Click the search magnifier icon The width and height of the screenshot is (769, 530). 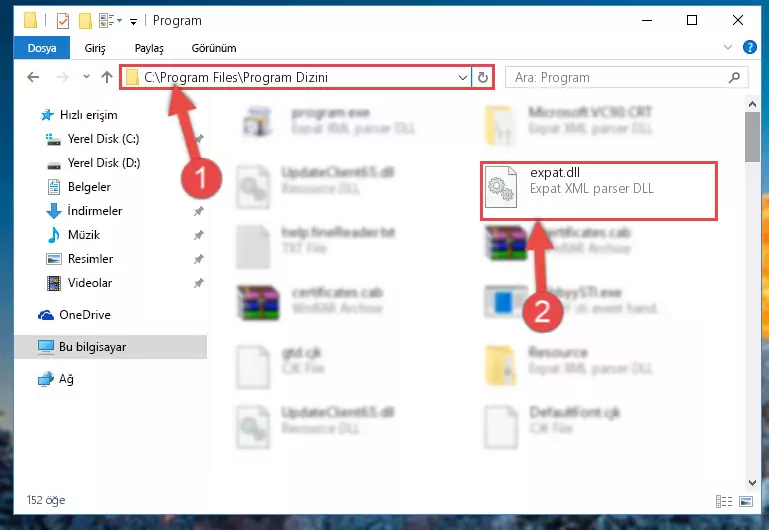(x=734, y=77)
